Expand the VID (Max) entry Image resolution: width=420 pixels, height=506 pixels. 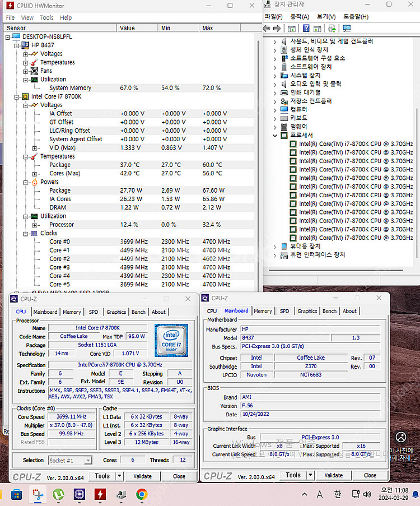coord(35,148)
